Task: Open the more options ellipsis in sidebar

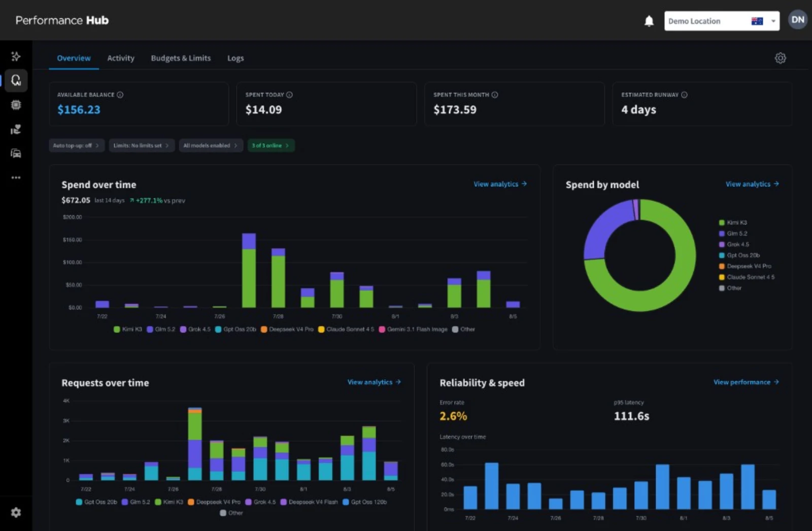Action: pyautogui.click(x=16, y=178)
